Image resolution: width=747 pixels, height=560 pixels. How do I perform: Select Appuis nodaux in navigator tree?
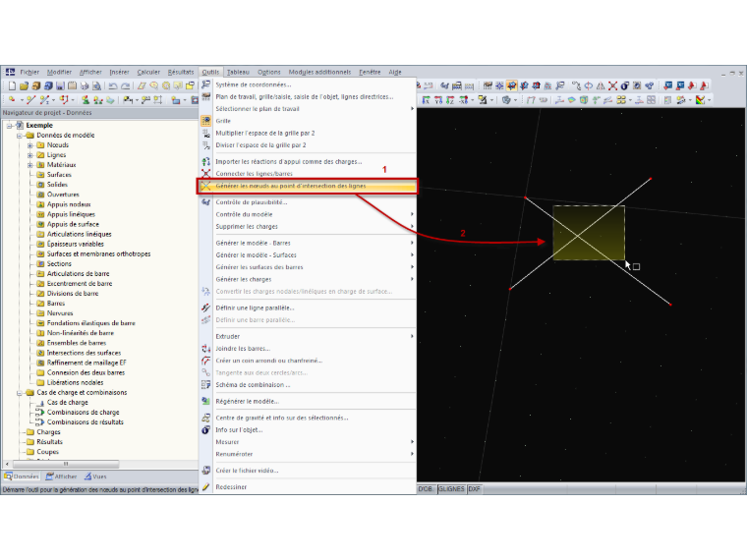click(69, 204)
